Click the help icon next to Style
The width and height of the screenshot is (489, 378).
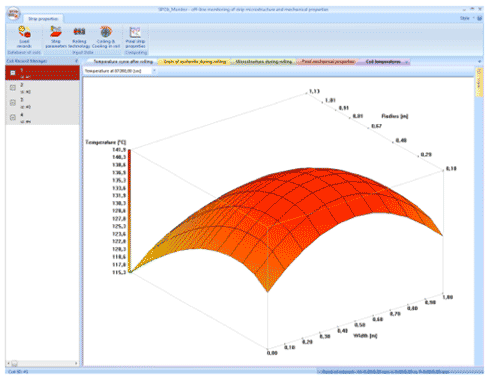[479, 18]
